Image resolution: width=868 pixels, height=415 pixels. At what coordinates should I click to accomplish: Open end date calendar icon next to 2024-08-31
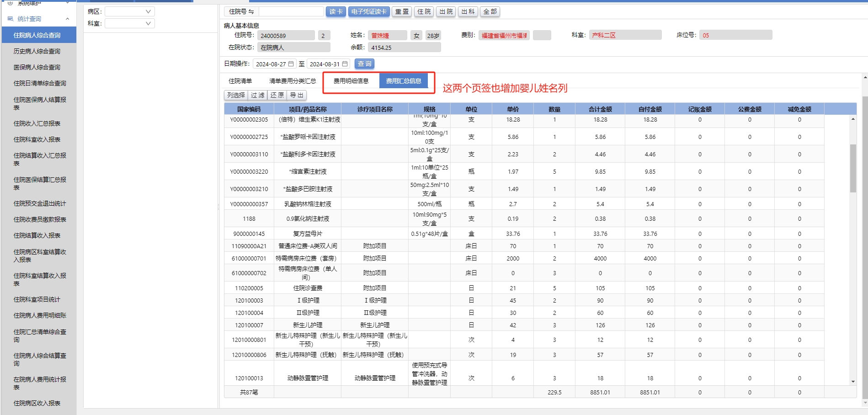pyautogui.click(x=345, y=64)
